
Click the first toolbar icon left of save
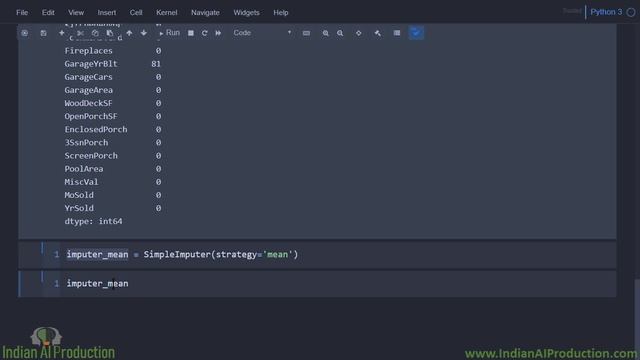point(24,33)
